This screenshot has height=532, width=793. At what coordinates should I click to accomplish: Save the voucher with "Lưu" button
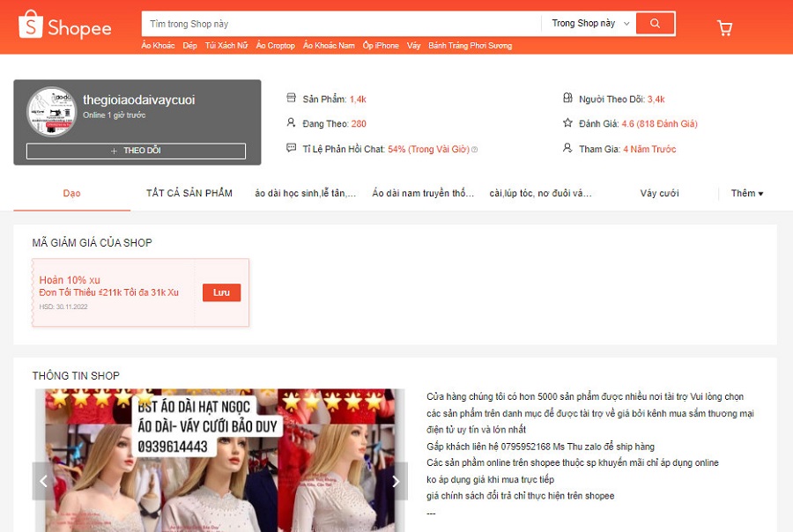coord(221,292)
